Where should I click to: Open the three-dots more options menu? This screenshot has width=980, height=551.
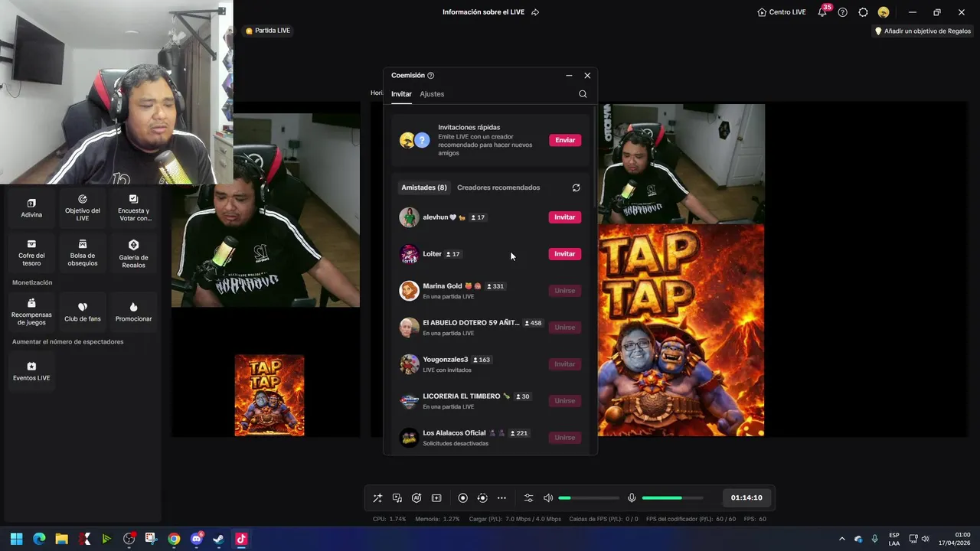tap(501, 498)
